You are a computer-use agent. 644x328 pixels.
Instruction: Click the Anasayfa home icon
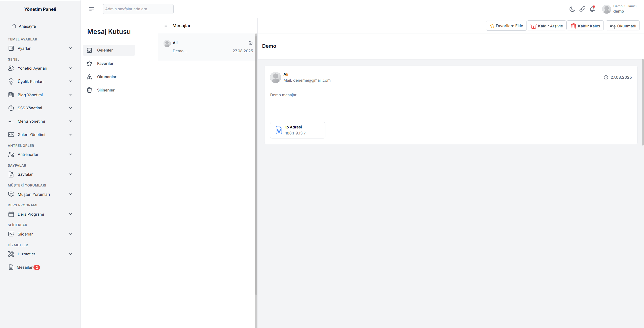(x=14, y=26)
